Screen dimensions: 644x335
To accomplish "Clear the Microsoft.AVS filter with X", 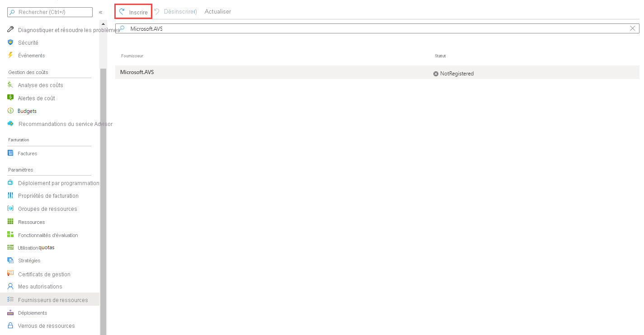I will coord(633,28).
